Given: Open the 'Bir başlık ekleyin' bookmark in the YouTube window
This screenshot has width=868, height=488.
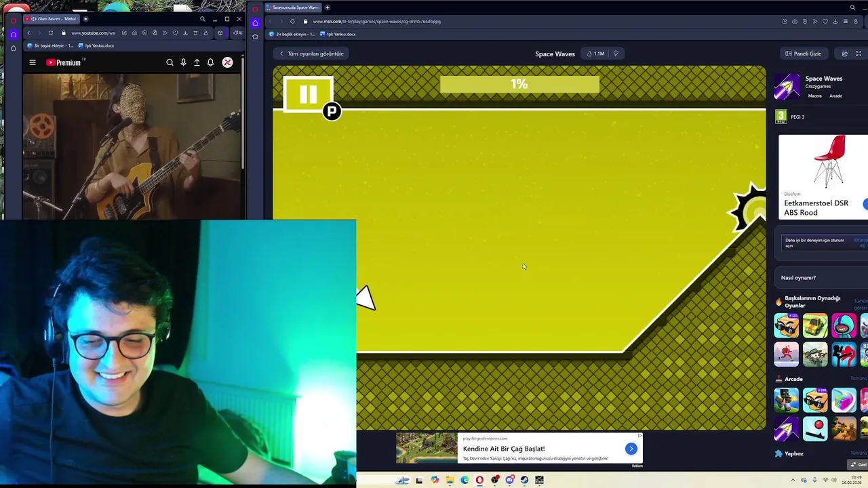Looking at the screenshot, I should tap(50, 45).
